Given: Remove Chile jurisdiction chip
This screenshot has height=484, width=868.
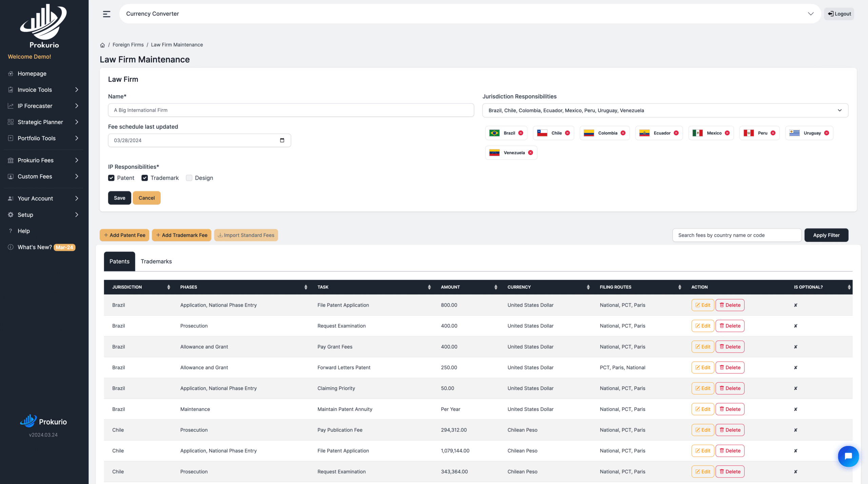Looking at the screenshot, I should 568,133.
